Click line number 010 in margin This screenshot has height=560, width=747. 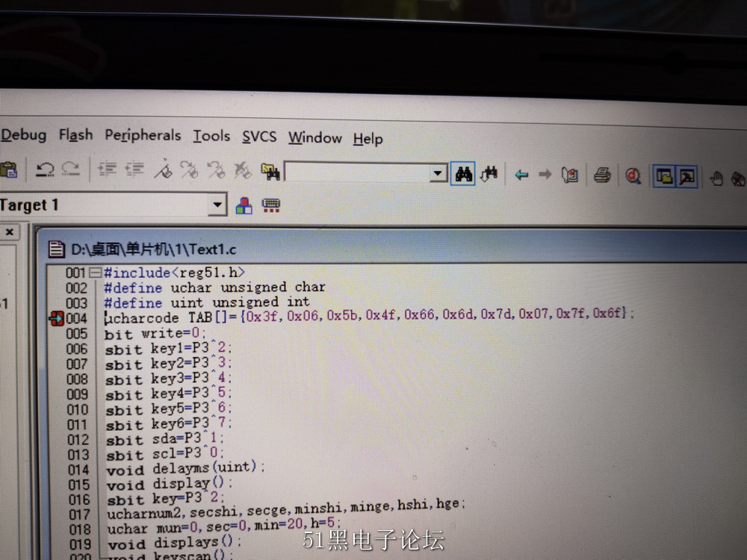point(78,409)
